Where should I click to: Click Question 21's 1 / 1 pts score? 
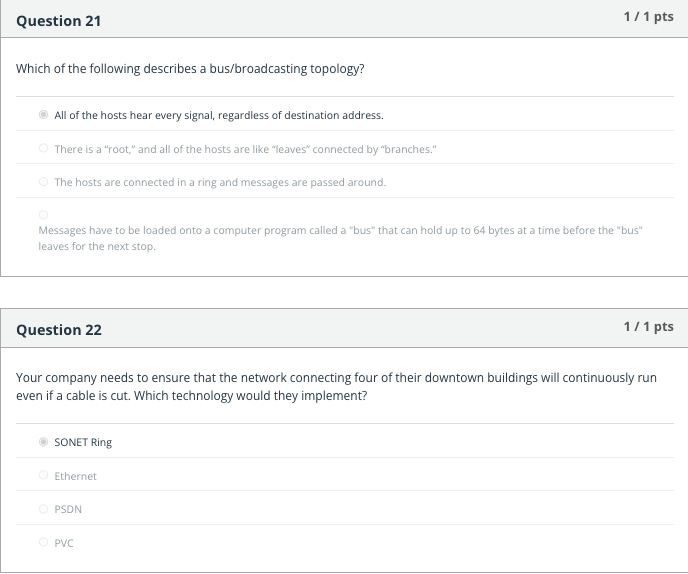point(649,17)
